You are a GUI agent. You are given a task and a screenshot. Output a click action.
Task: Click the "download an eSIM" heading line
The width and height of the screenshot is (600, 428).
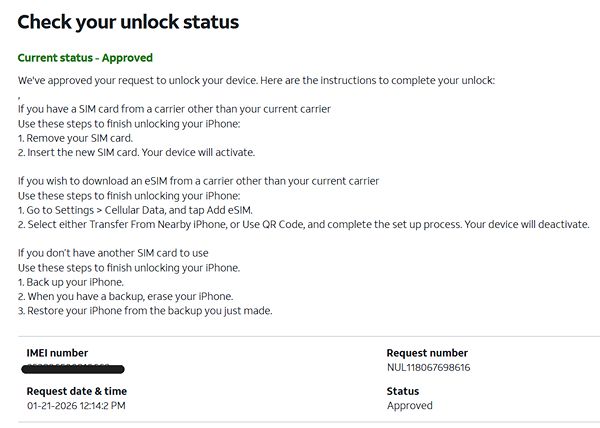point(198,181)
